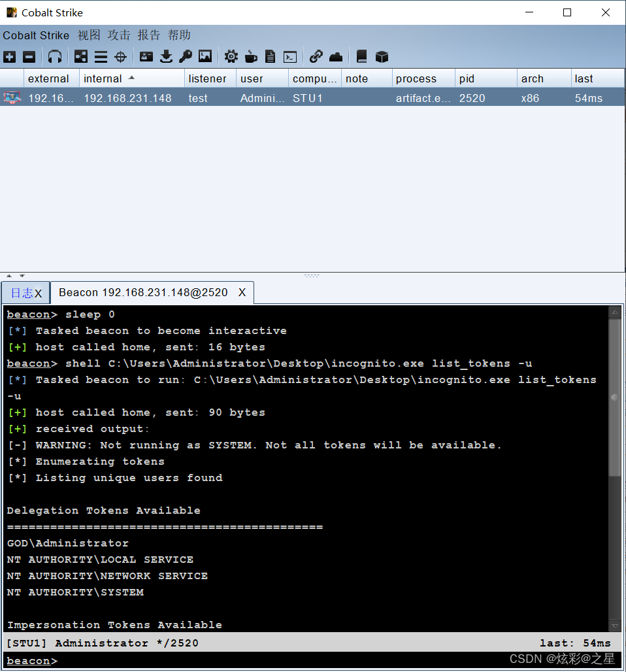Click the New Connection plus icon
The width and height of the screenshot is (626, 672).
(x=9, y=57)
